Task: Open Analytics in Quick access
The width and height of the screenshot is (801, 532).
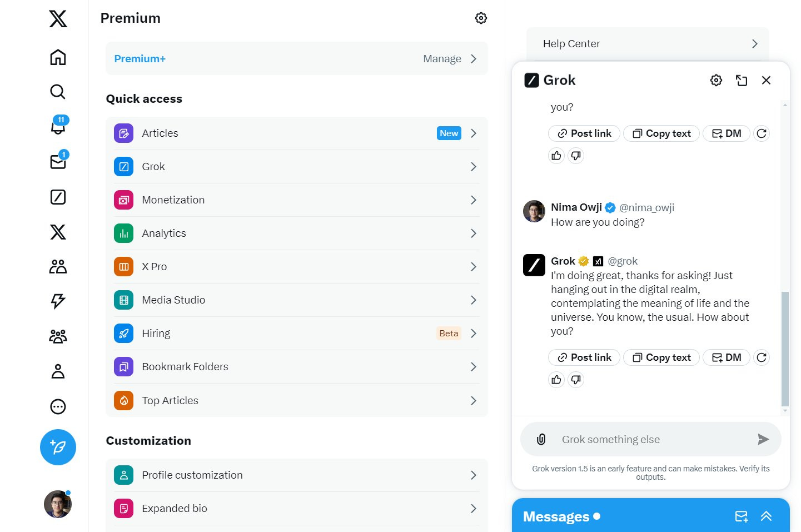Action: (297, 233)
